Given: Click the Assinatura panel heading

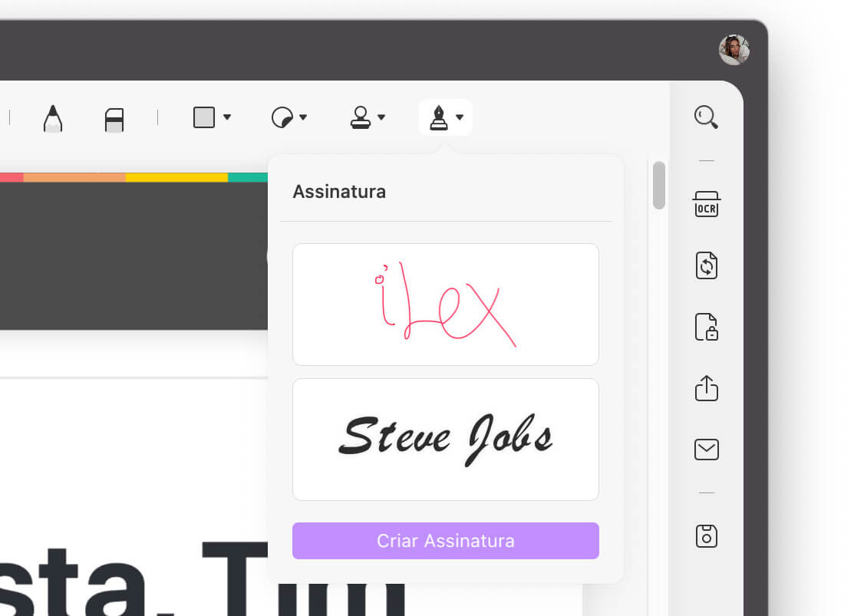Looking at the screenshot, I should (339, 192).
